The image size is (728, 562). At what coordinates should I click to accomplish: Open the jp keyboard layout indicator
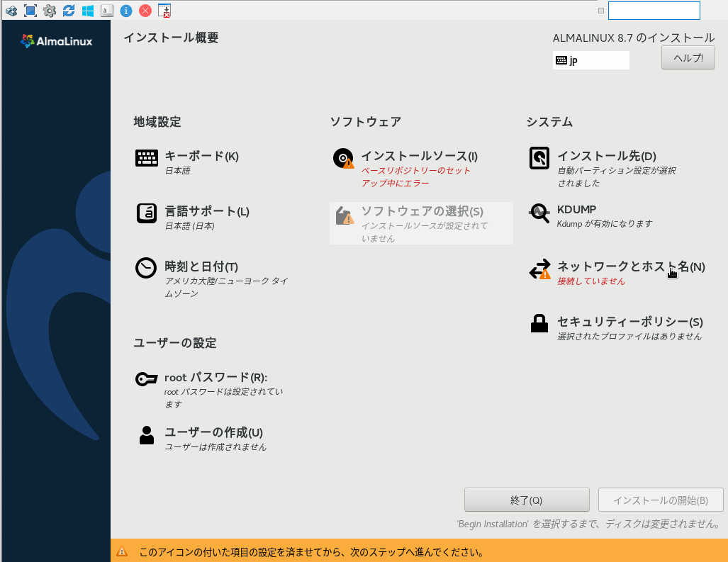tap(591, 60)
